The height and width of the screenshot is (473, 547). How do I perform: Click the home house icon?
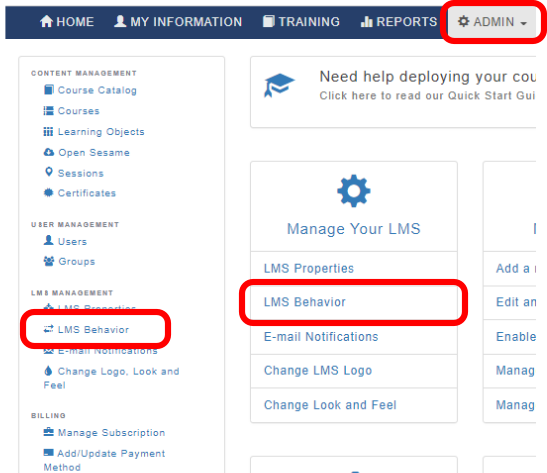46,21
